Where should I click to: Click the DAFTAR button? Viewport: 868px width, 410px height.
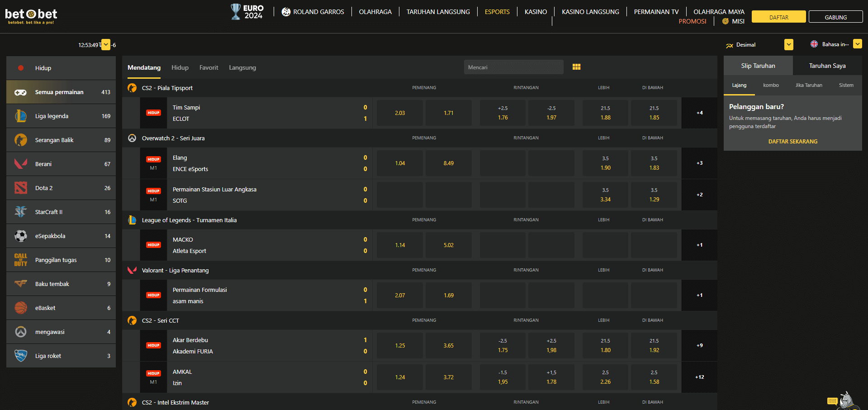pos(778,17)
